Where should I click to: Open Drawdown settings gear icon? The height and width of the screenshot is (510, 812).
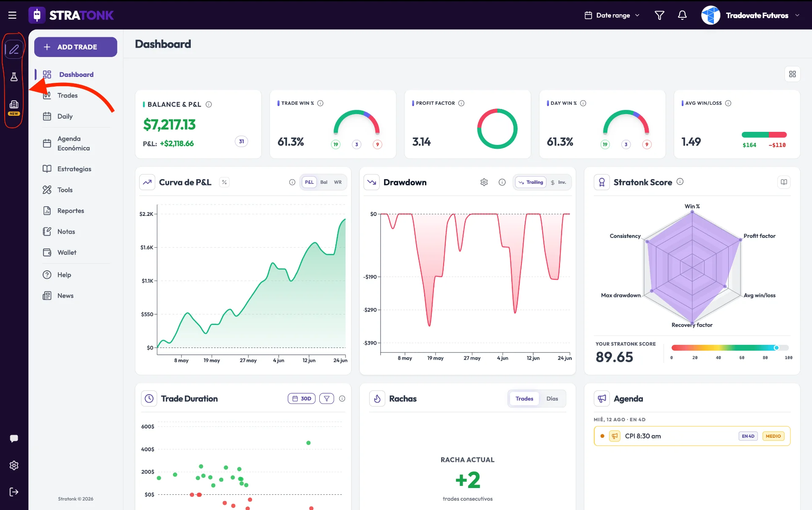click(484, 182)
